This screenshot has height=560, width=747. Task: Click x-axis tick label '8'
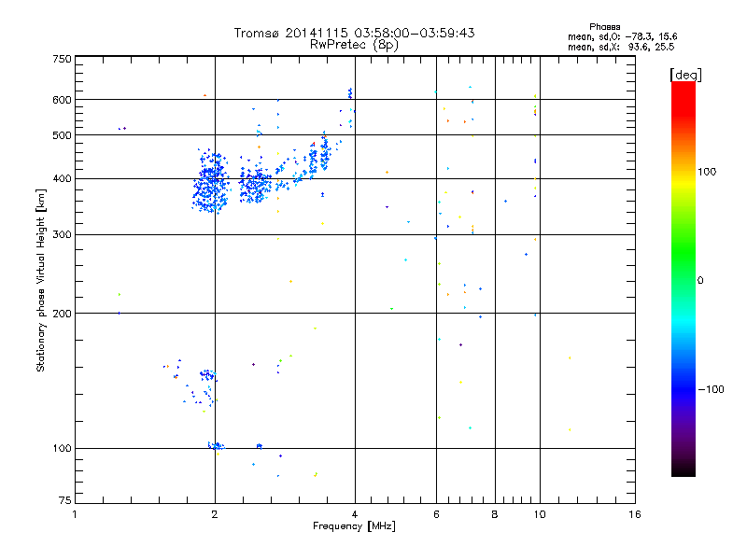click(495, 514)
